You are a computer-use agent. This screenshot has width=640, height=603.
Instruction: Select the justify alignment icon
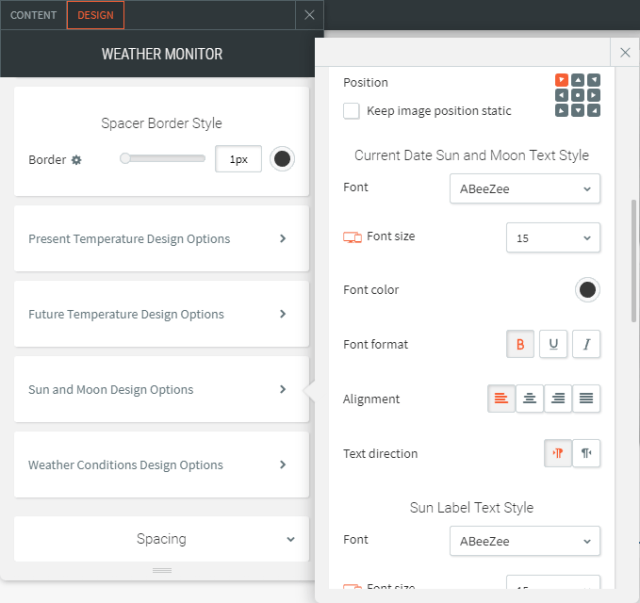point(587,399)
